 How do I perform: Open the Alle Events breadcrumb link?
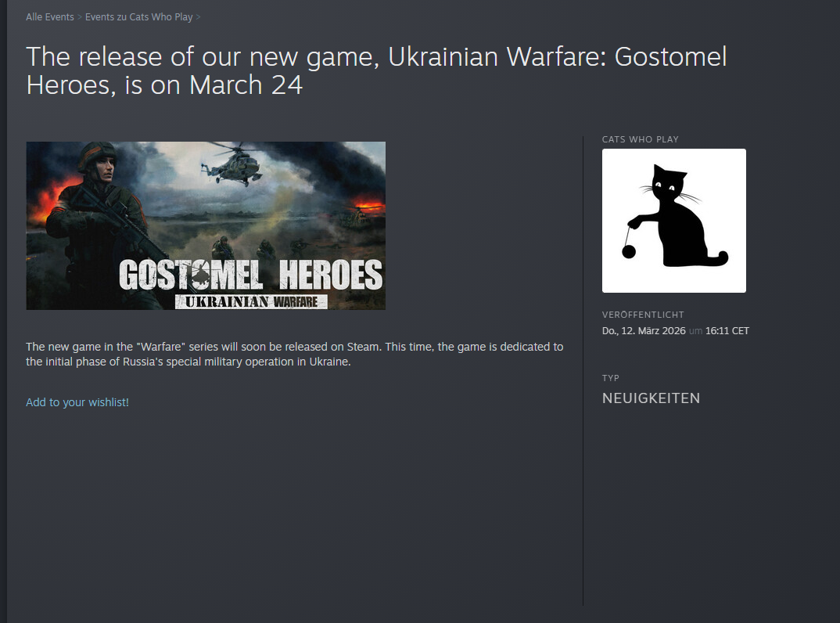click(50, 17)
